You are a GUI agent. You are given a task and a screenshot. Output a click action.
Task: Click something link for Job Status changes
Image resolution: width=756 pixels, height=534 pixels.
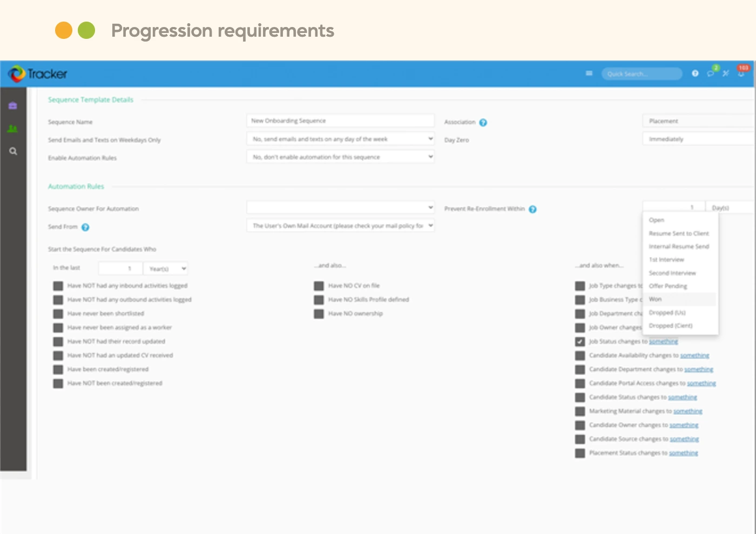(x=663, y=342)
